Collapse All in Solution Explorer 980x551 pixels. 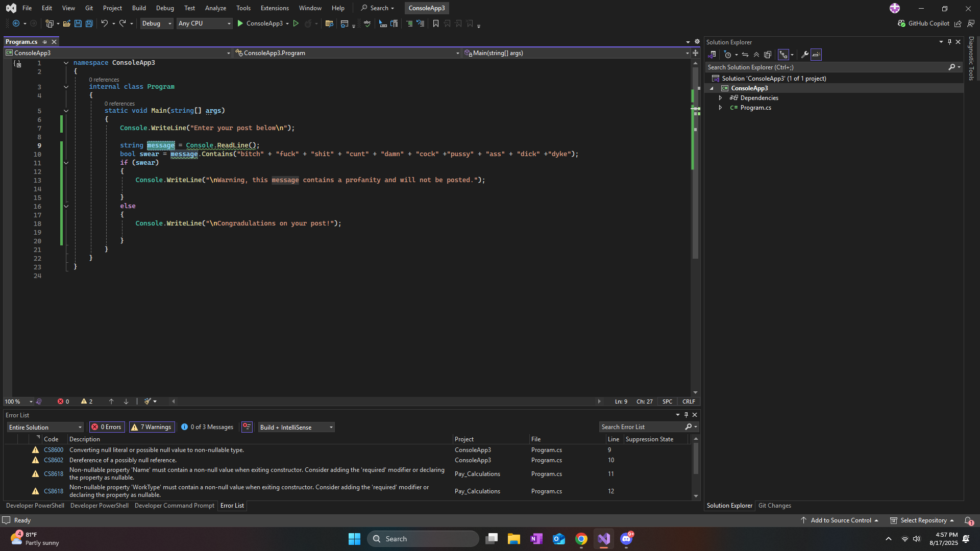(x=756, y=55)
